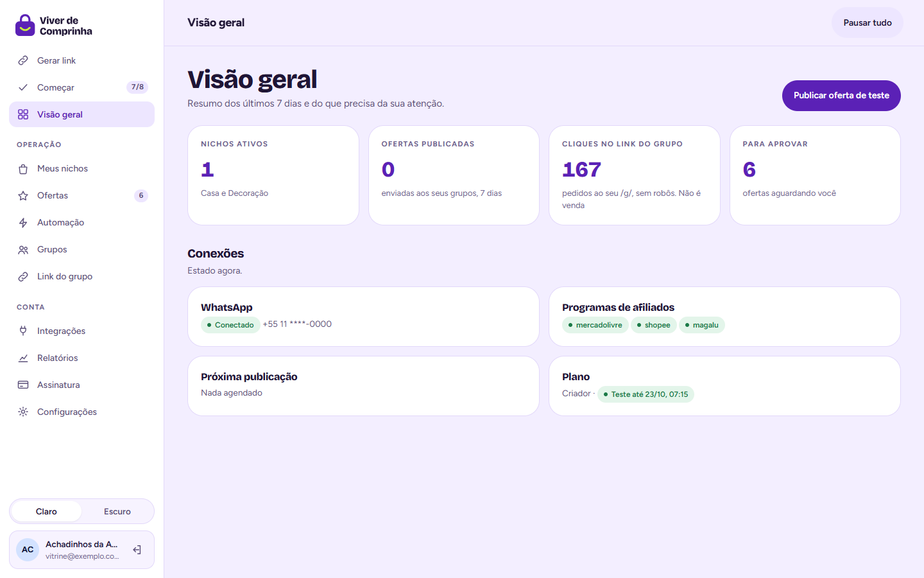Screen dimensions: 924x578
Task: Click the Teste até 23/10 plan badge
Action: pyautogui.click(x=646, y=394)
